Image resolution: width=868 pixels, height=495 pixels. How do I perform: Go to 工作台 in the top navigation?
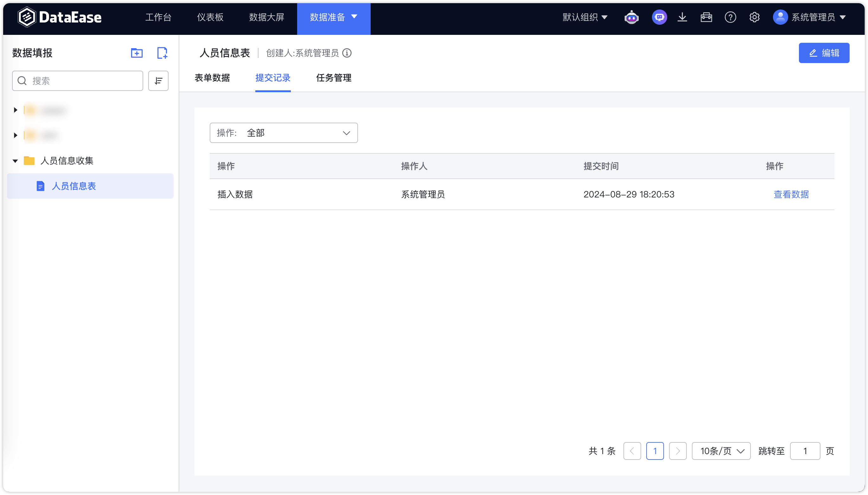[x=158, y=17]
